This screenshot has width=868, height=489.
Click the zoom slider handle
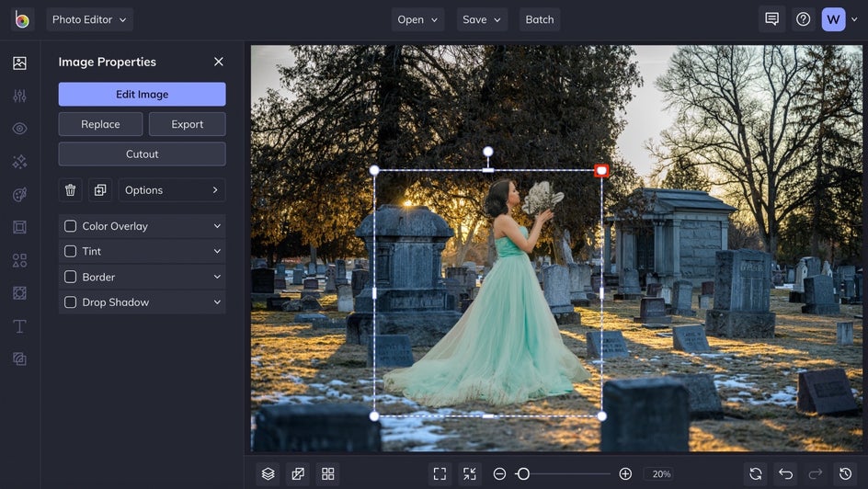(523, 473)
